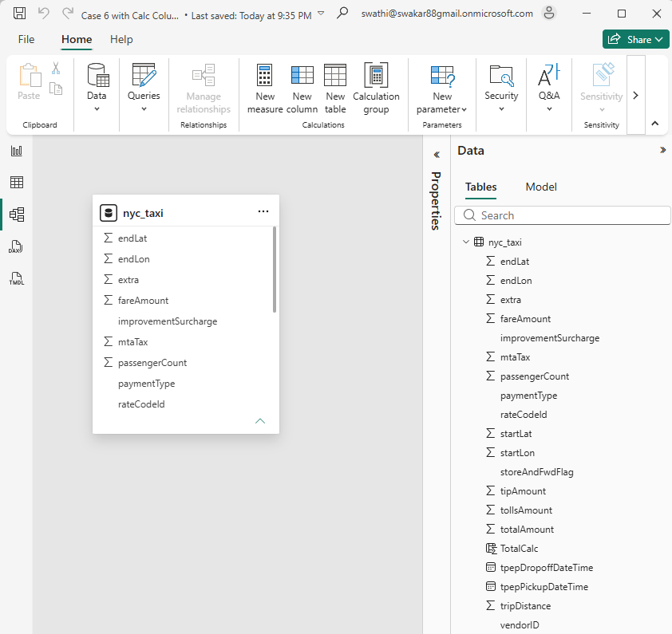Click the Paste clipboard icon
Viewport: 672px width, 634px height.
coord(30,76)
